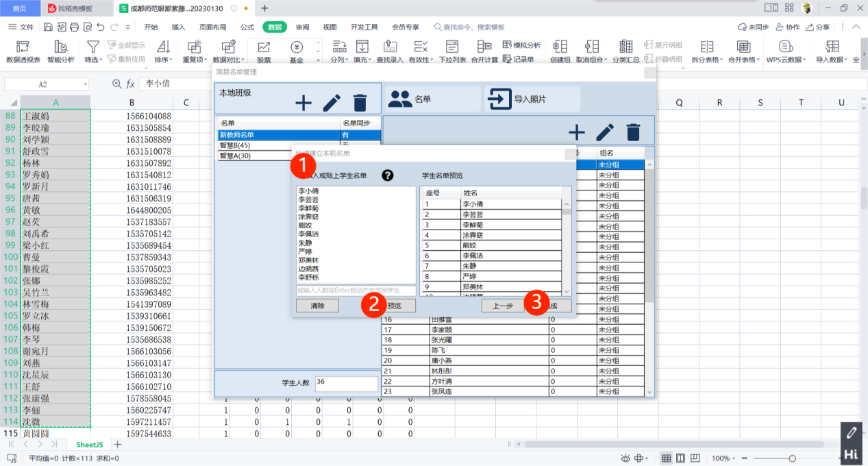
Task: Click the 学生人数 student count input field
Action: 346,384
